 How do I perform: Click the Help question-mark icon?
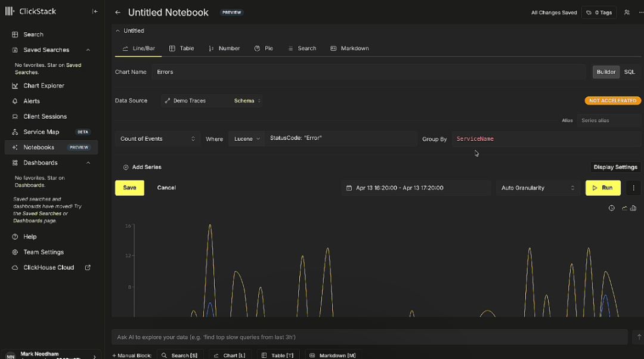(15, 237)
